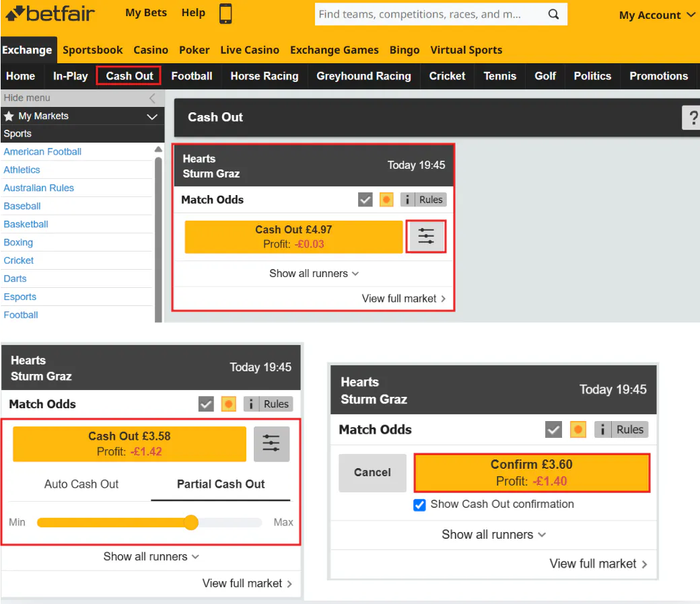
Task: Open the My Account dropdown
Action: click(x=657, y=15)
